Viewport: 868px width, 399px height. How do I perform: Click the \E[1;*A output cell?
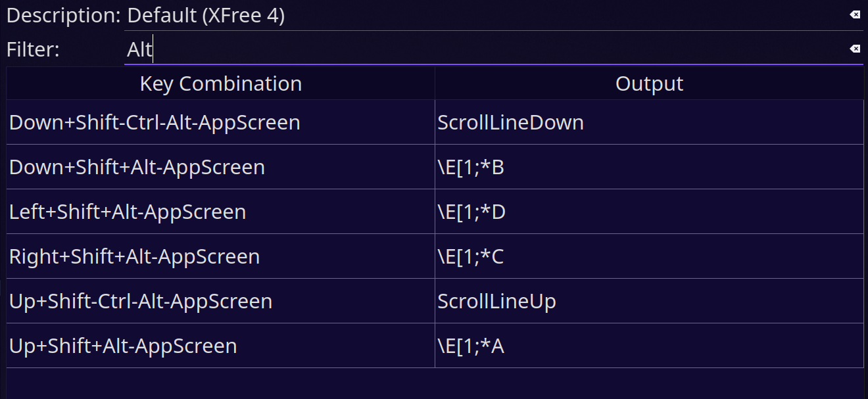pos(649,346)
